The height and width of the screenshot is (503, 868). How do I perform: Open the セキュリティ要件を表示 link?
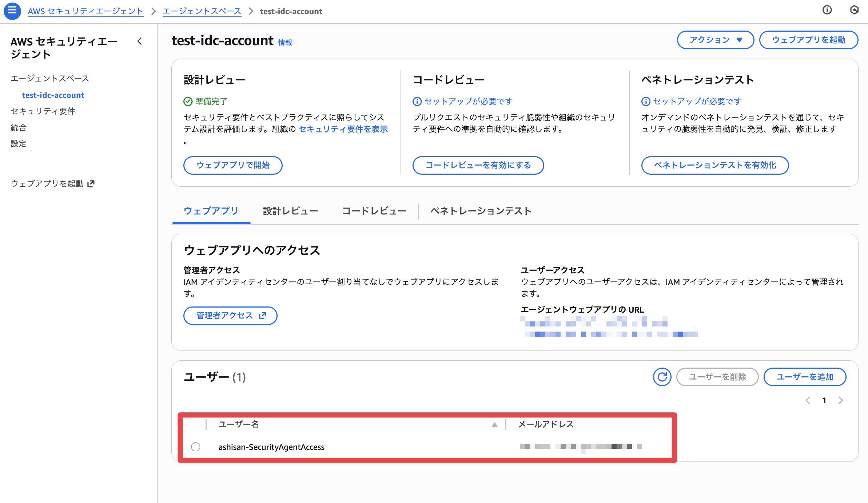tap(343, 129)
